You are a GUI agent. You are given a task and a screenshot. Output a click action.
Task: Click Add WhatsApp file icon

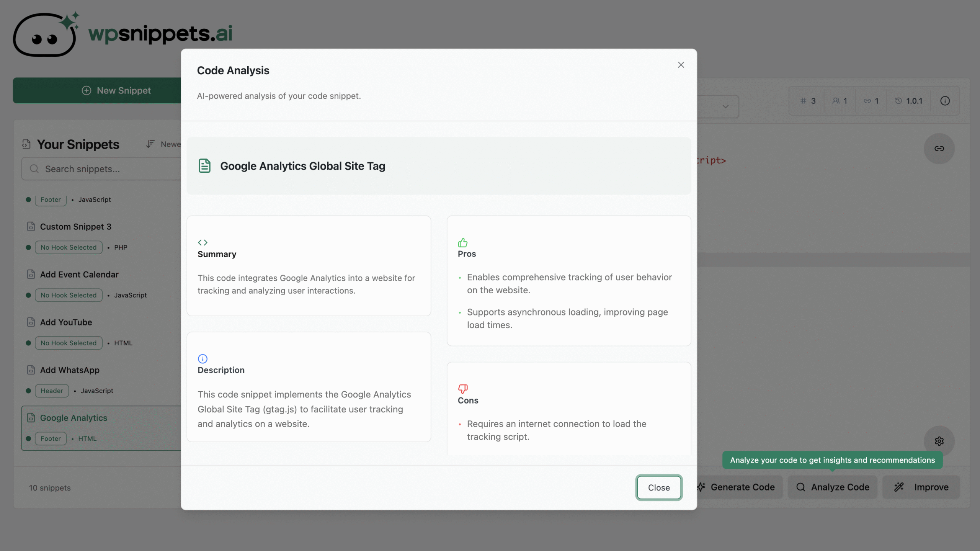[31, 370]
